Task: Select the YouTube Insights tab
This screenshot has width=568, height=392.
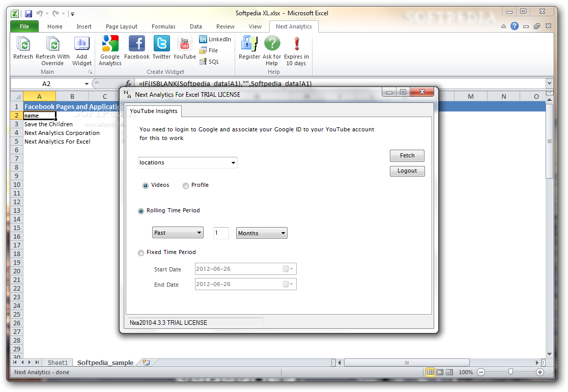Action: tap(154, 111)
